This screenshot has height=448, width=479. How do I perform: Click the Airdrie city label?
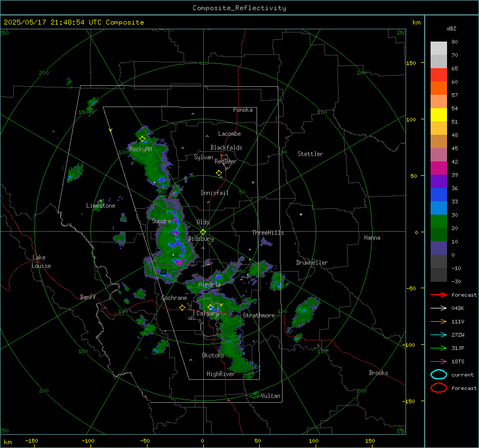210,284
